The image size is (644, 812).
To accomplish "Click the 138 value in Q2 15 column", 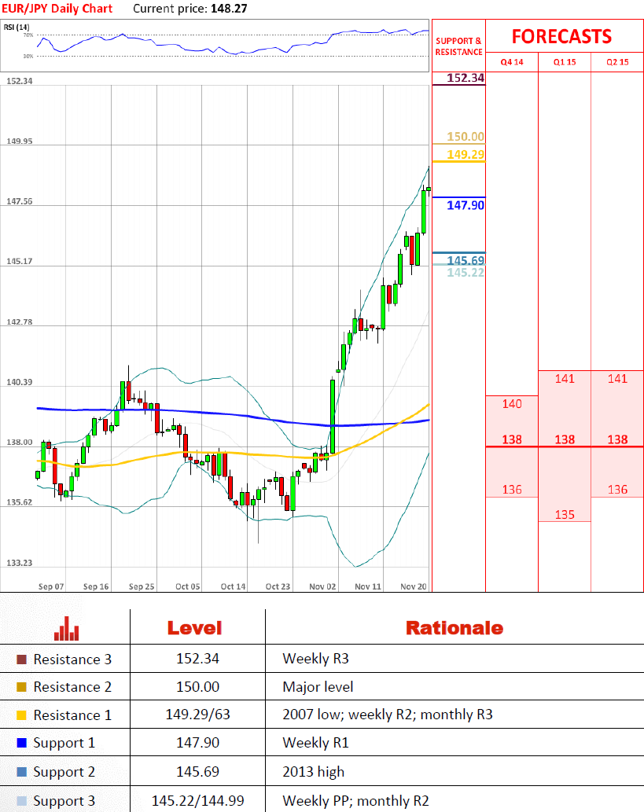I will coord(617,439).
